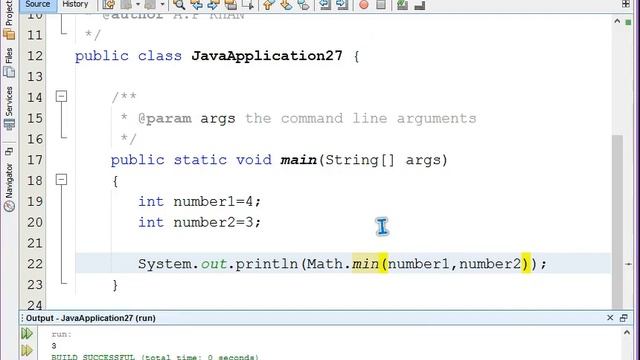Click the 'out' field in println statement
This screenshot has width=640, height=360.
[214, 264]
